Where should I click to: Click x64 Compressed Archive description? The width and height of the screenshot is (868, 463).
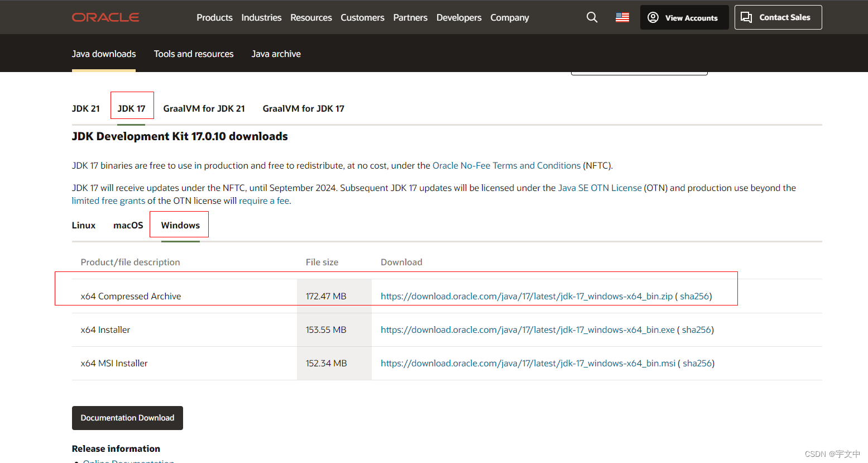131,296
